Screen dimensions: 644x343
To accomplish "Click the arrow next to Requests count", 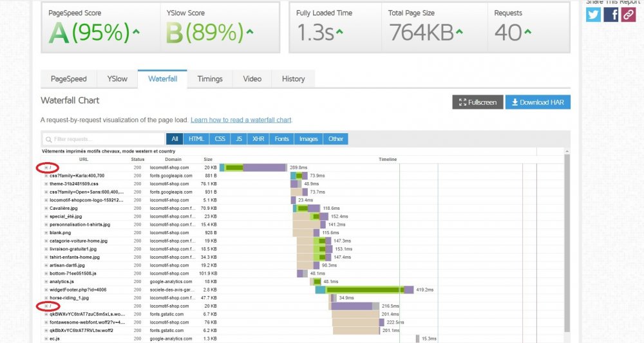I will pos(528,31).
